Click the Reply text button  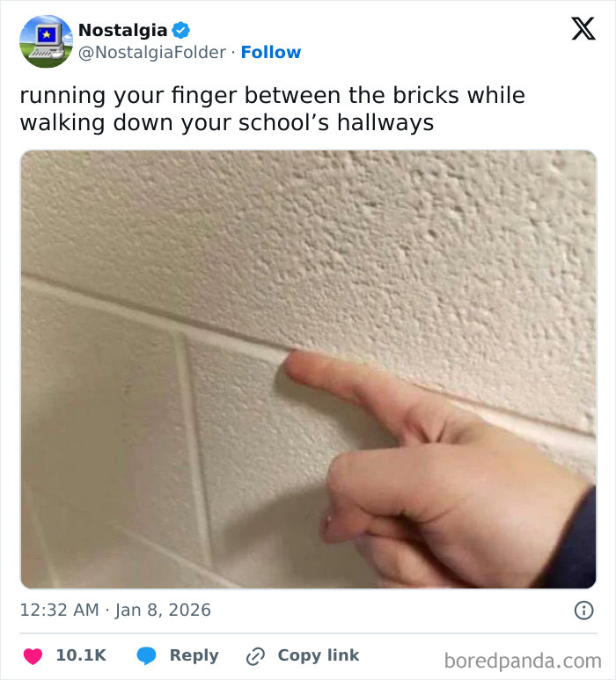tap(194, 655)
